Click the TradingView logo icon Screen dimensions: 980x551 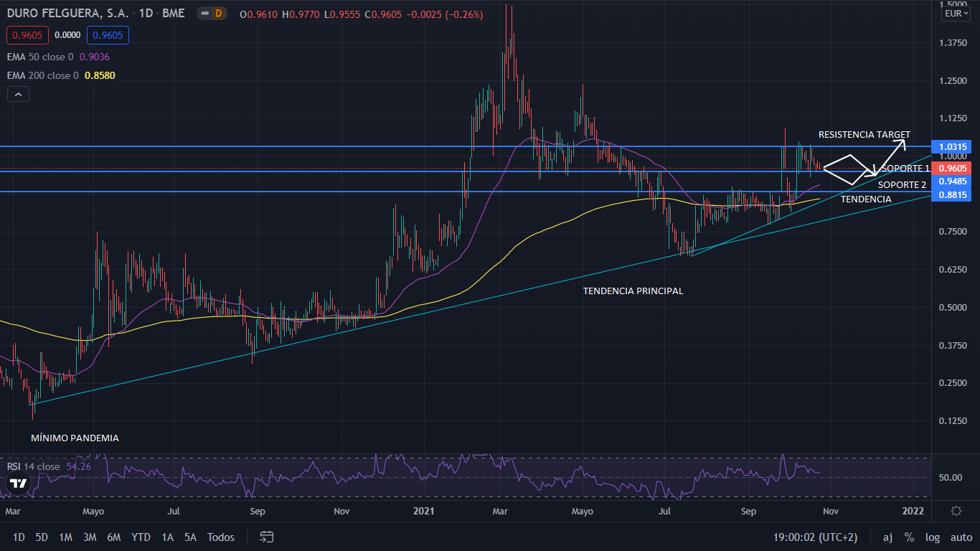click(x=19, y=484)
